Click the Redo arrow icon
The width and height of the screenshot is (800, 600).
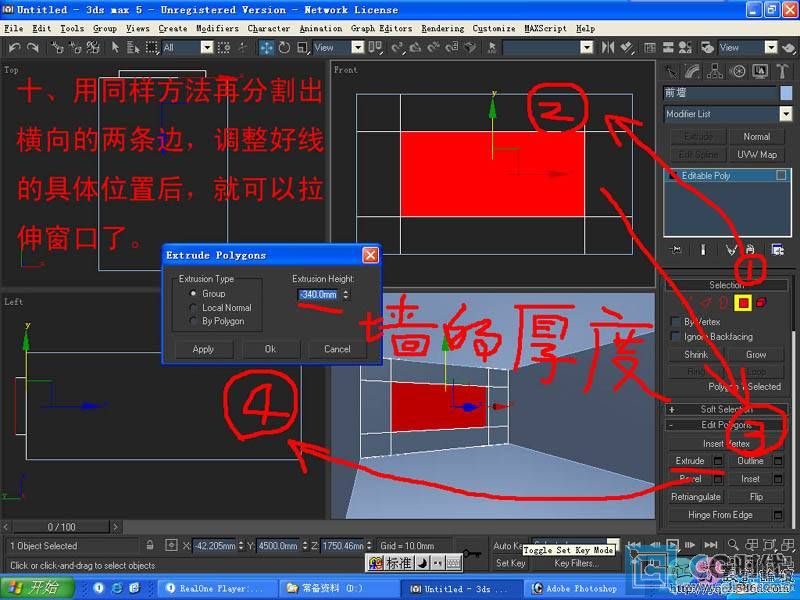coord(33,47)
